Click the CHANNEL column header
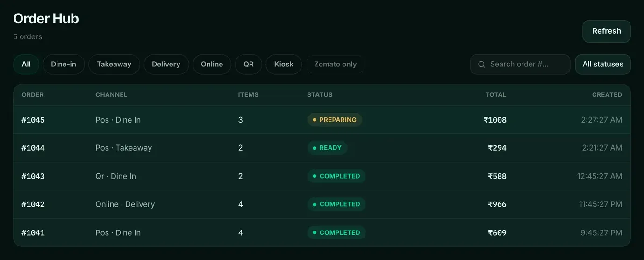Image resolution: width=644 pixels, height=260 pixels. pos(111,95)
